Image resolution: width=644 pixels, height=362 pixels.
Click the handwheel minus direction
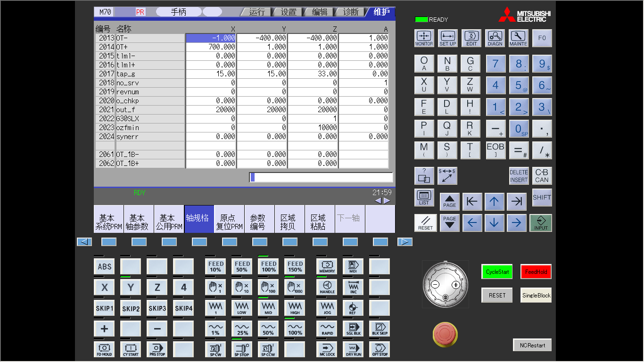[x=435, y=285]
